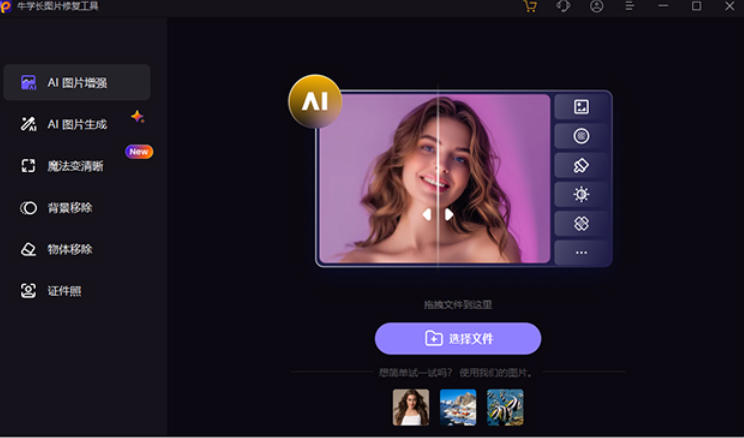The image size is (744, 438).
Task: Open the 魔法变清晰 tab
Action: pos(77,166)
